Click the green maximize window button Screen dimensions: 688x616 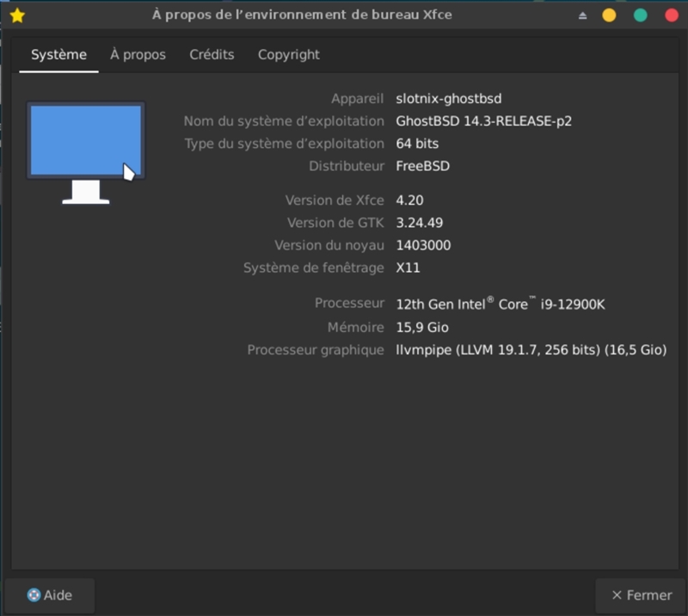click(640, 15)
